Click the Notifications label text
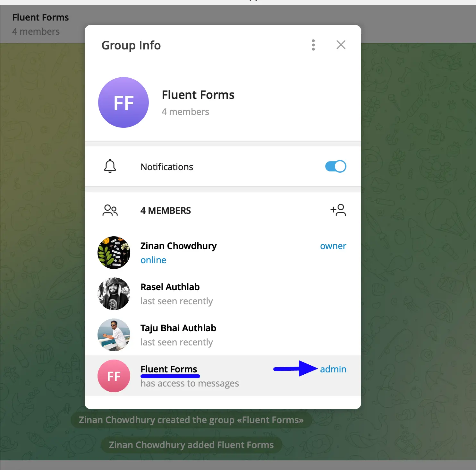The height and width of the screenshot is (470, 476). pyautogui.click(x=167, y=167)
